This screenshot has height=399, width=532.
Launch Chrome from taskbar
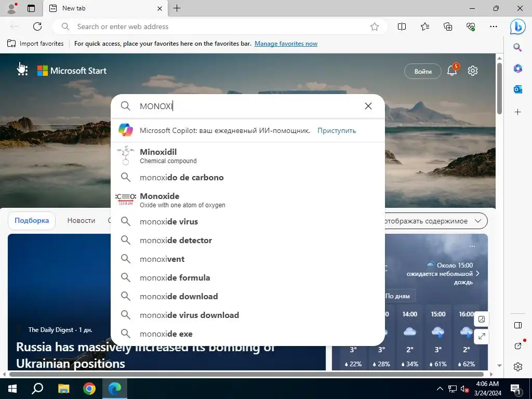[x=89, y=389]
